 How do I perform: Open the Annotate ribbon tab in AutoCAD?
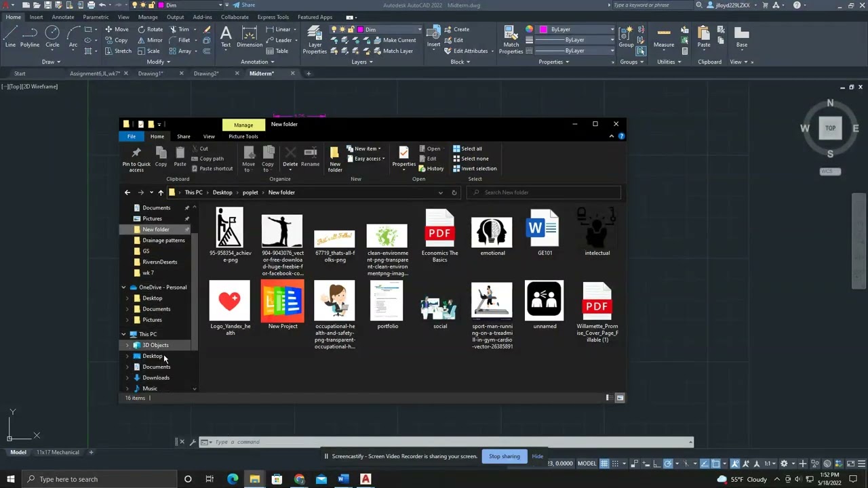click(x=63, y=17)
